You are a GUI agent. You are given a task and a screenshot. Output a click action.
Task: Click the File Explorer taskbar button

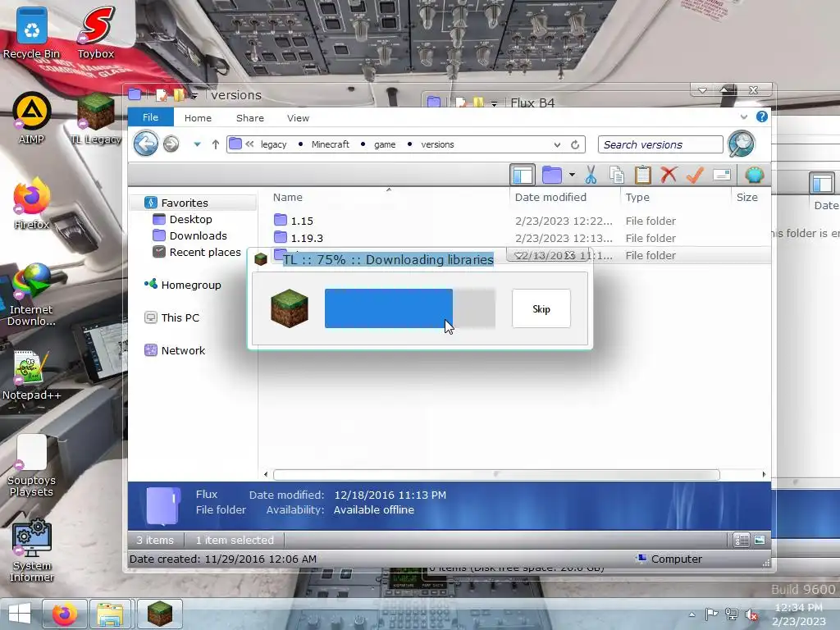click(110, 614)
